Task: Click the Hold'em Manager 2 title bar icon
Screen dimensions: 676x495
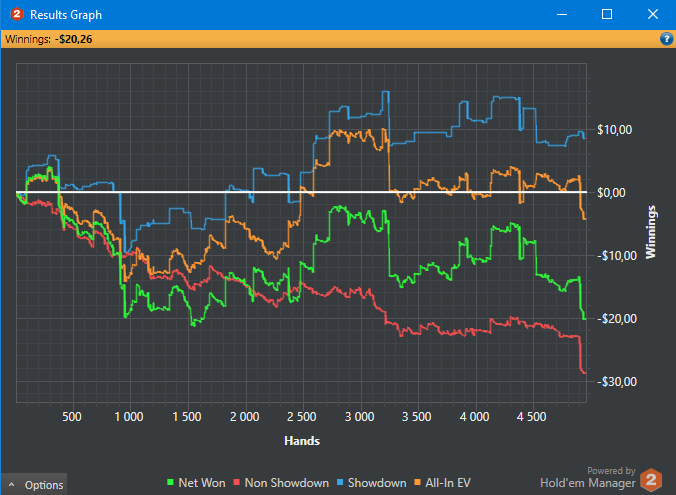Action: point(16,14)
